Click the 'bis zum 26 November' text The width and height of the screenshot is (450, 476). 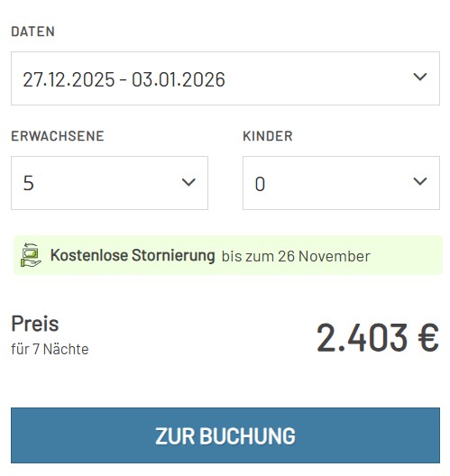(296, 257)
